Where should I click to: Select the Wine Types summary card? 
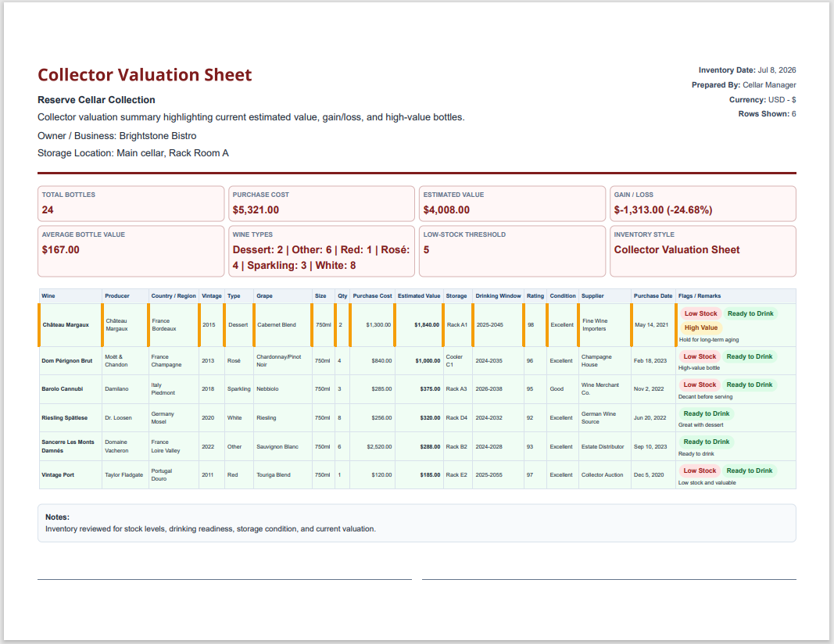coord(321,251)
